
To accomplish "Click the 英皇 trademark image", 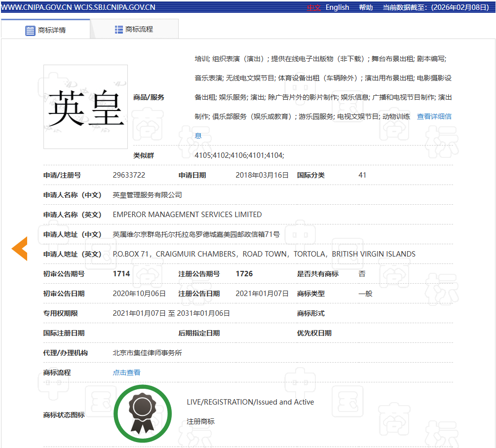I will pos(85,107).
